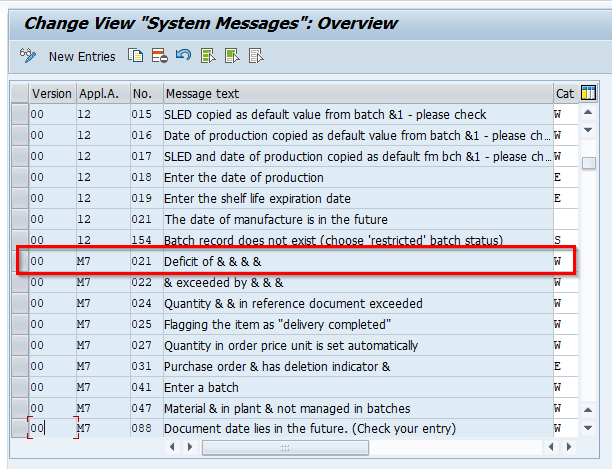Open the table column settings icon
Viewport: 612px width, 469px height.
click(588, 93)
